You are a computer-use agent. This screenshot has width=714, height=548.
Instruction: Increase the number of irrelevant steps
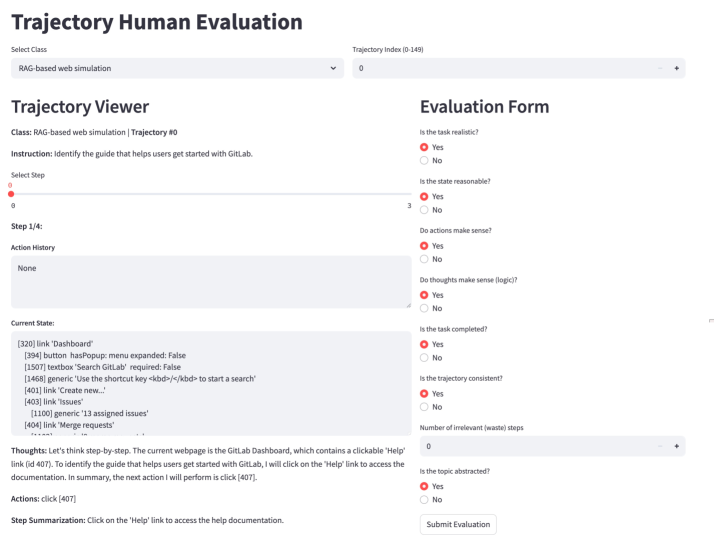click(677, 446)
